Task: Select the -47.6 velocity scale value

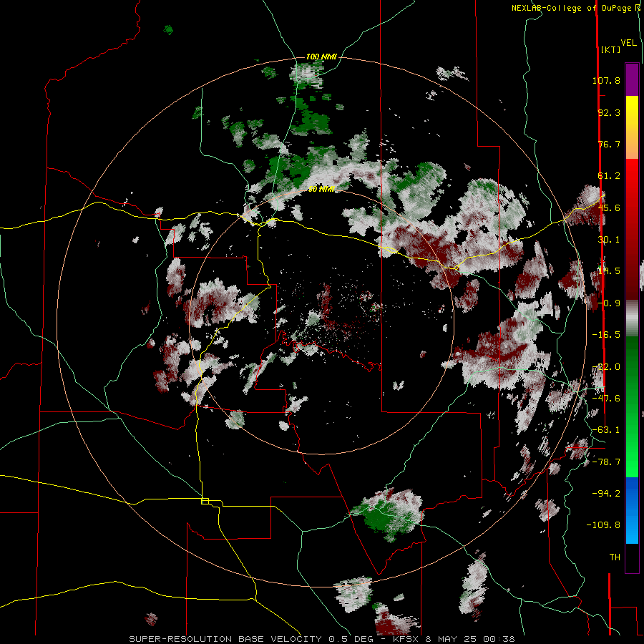Action: [x=606, y=399]
